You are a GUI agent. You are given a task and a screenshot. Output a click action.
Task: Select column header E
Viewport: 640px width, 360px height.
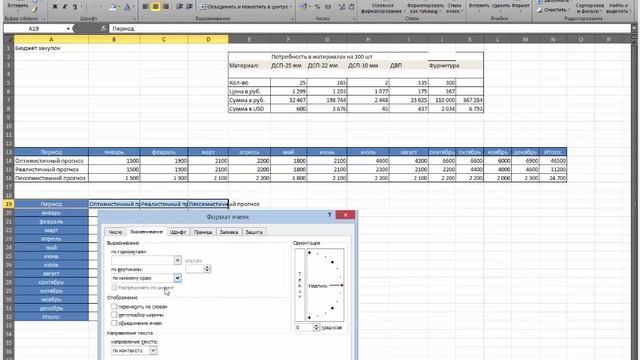click(x=249, y=39)
